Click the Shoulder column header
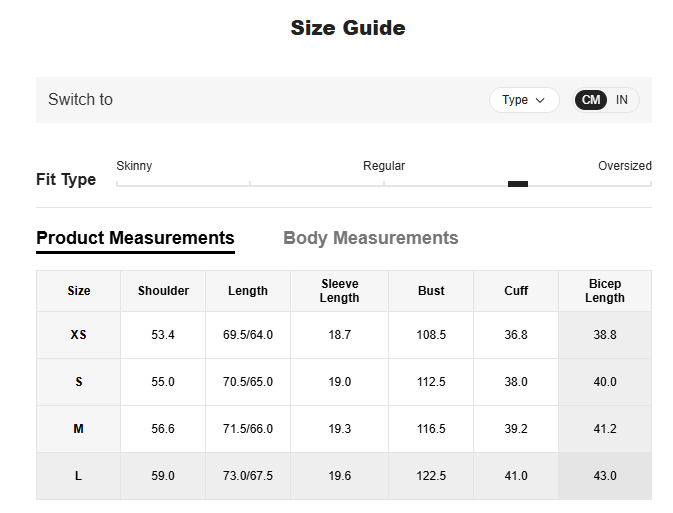 pos(163,291)
